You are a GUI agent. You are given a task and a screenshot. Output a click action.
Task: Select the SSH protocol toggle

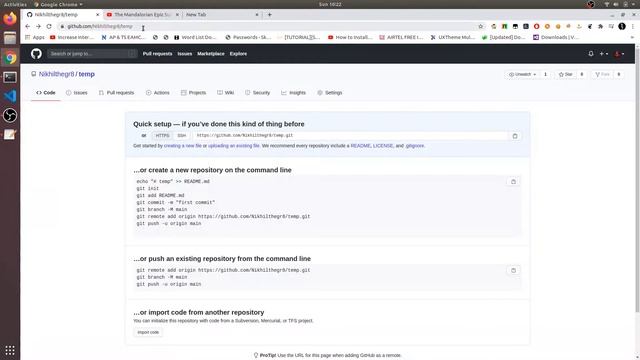[x=182, y=136]
